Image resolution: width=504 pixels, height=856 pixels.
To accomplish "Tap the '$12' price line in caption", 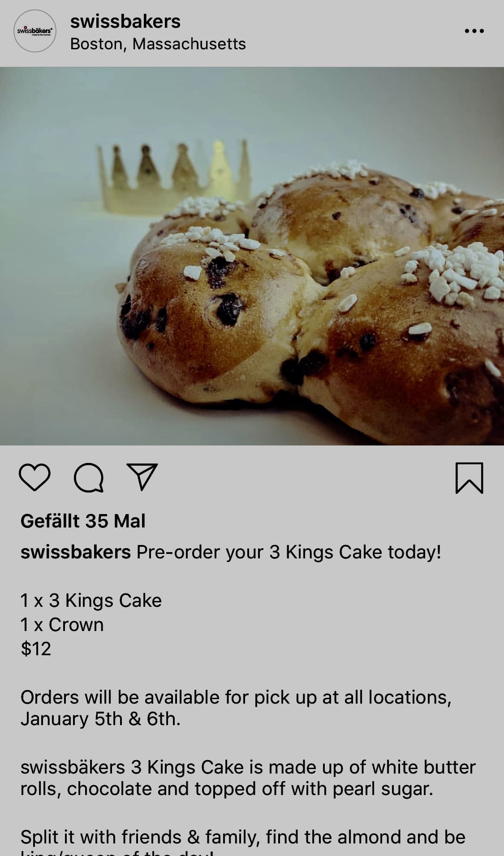I will pos(36,648).
